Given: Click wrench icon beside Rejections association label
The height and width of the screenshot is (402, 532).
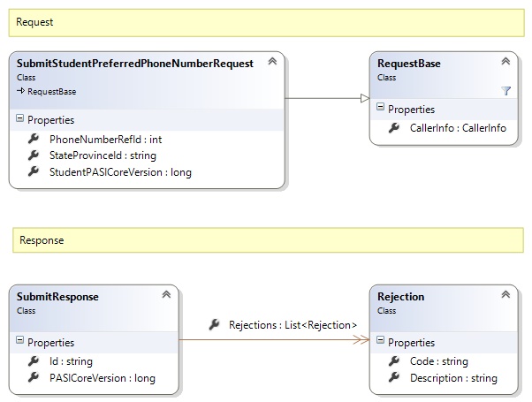Looking at the screenshot, I should (214, 325).
